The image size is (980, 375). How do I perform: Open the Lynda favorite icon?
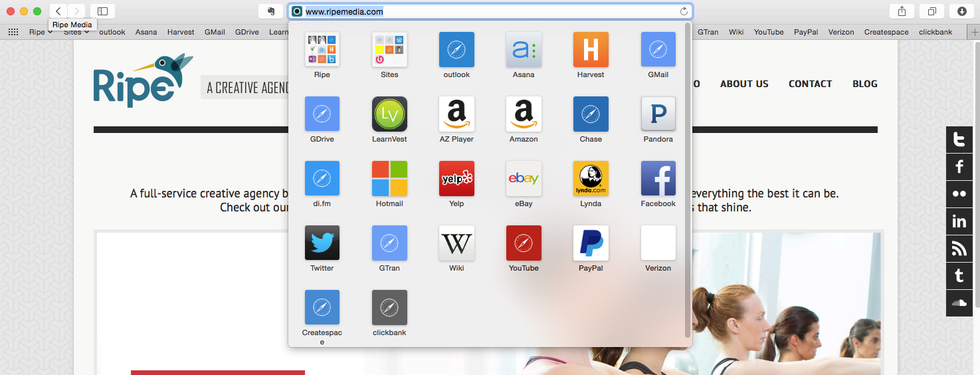591,178
